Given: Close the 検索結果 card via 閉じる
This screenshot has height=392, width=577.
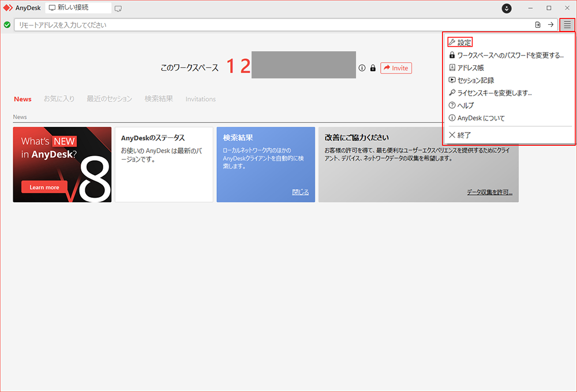Looking at the screenshot, I should (x=301, y=192).
